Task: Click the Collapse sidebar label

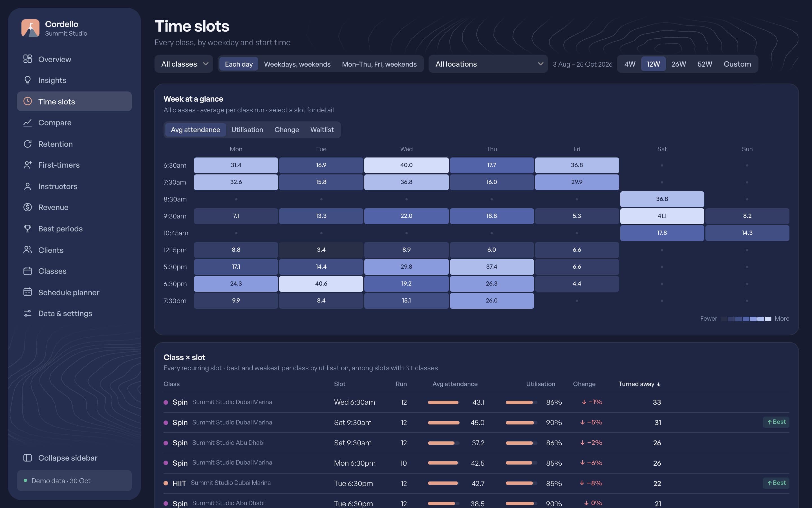Action: tap(68, 457)
